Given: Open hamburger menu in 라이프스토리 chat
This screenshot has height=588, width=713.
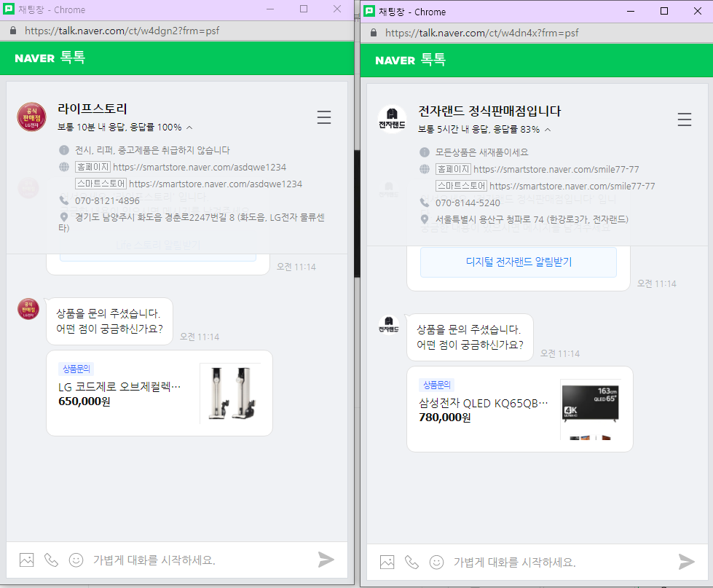Looking at the screenshot, I should (324, 117).
